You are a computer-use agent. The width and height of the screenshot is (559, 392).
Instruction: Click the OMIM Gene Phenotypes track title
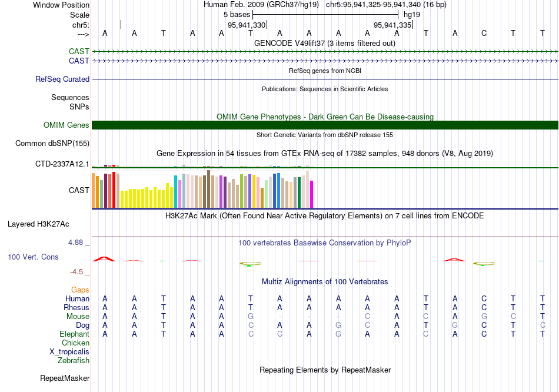tap(325, 117)
